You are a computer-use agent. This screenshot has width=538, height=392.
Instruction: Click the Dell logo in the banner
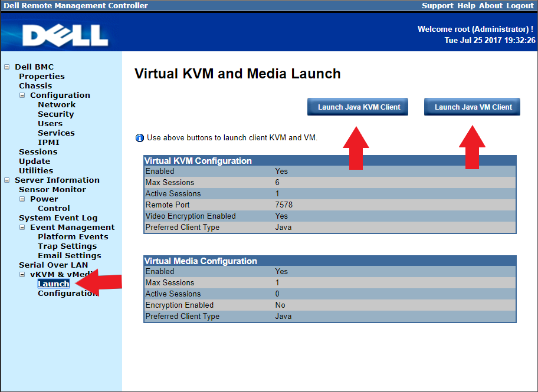point(65,35)
